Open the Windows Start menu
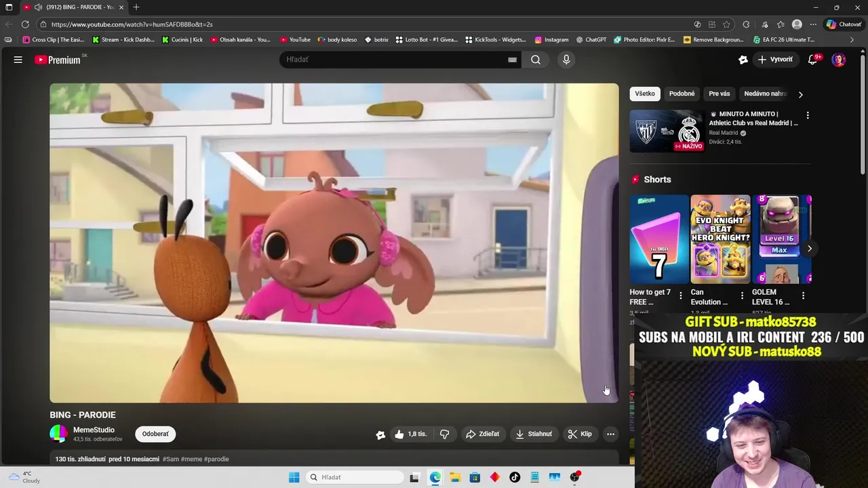The width and height of the screenshot is (868, 488). coord(294,477)
